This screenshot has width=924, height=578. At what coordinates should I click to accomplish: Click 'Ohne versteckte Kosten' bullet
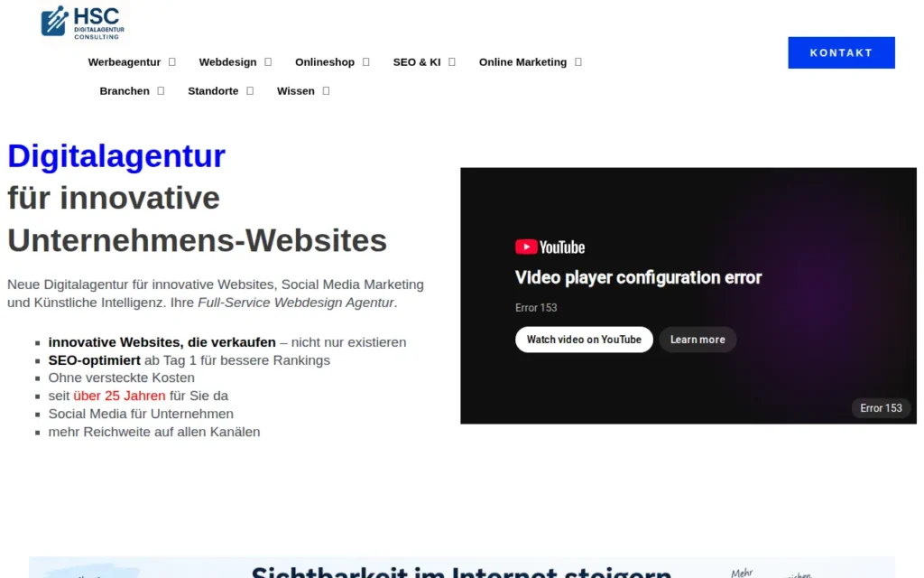122,378
